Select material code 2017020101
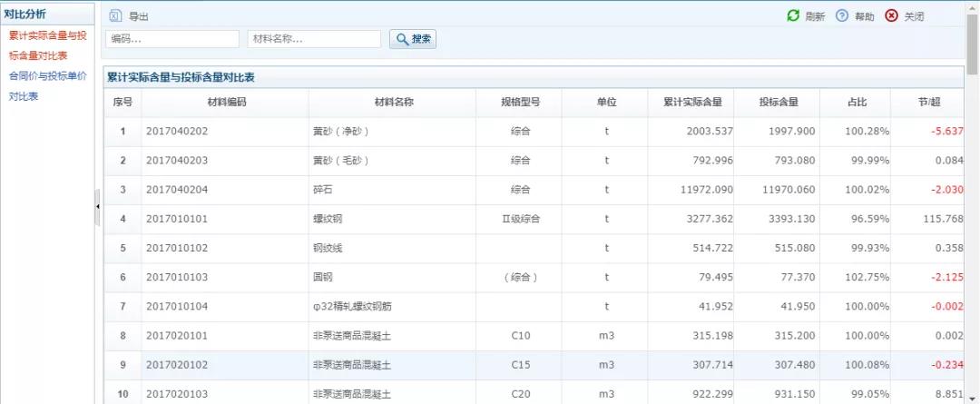The width and height of the screenshot is (980, 404). tap(177, 336)
